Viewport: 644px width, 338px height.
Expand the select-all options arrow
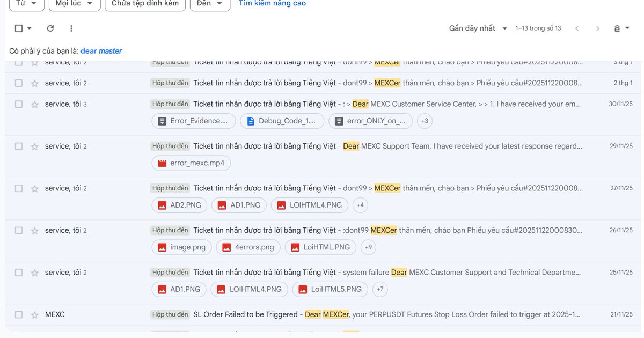[30, 28]
